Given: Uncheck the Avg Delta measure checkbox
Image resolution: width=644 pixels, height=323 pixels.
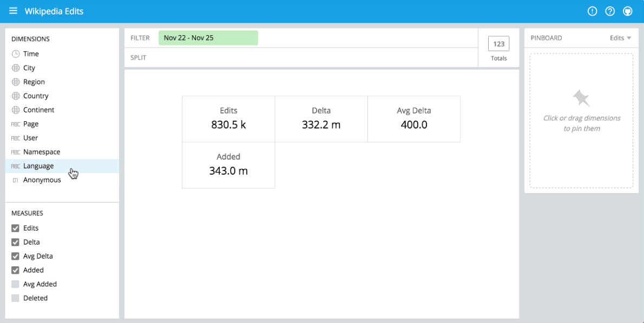Looking at the screenshot, I should coord(15,256).
